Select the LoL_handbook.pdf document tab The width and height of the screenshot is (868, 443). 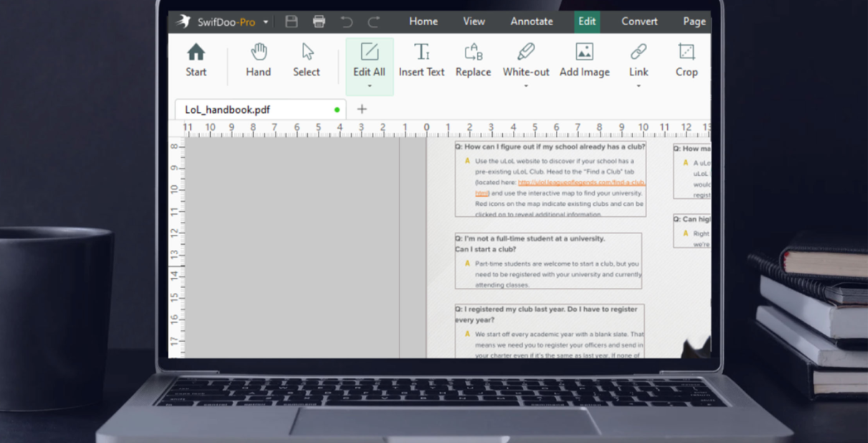coord(227,110)
